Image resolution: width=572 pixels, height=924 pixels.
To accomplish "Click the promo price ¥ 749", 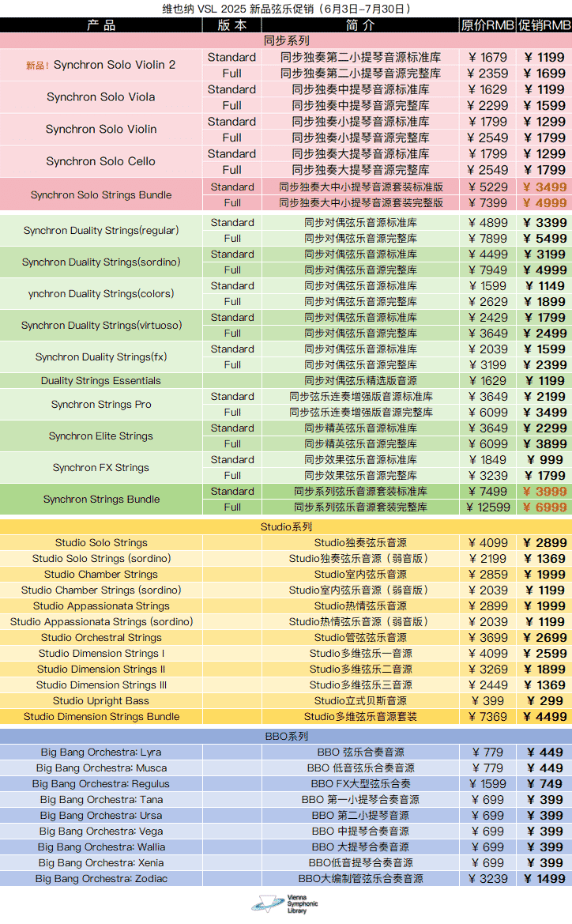I will (x=545, y=784).
